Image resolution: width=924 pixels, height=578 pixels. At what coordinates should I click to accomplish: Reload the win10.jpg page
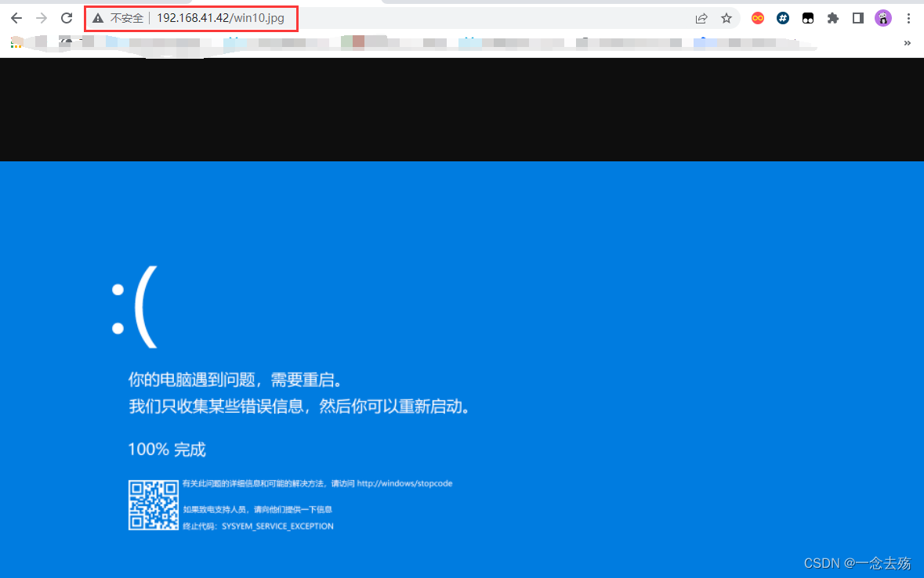coord(66,17)
